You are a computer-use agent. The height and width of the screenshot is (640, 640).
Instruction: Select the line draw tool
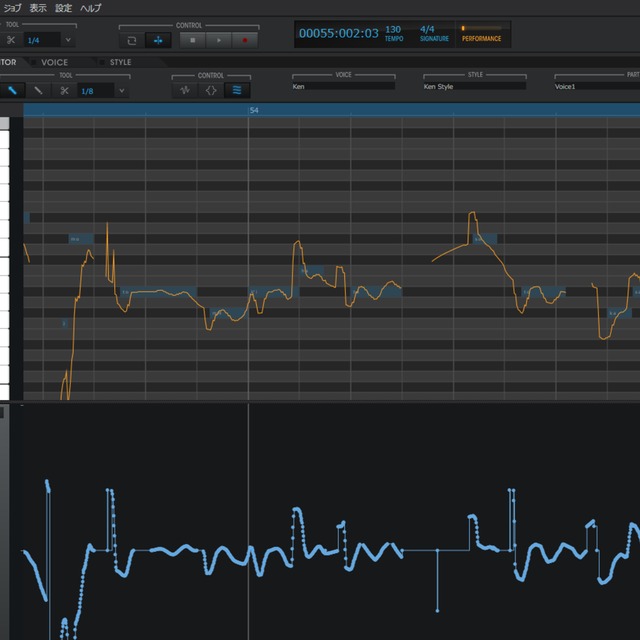tap(38, 90)
